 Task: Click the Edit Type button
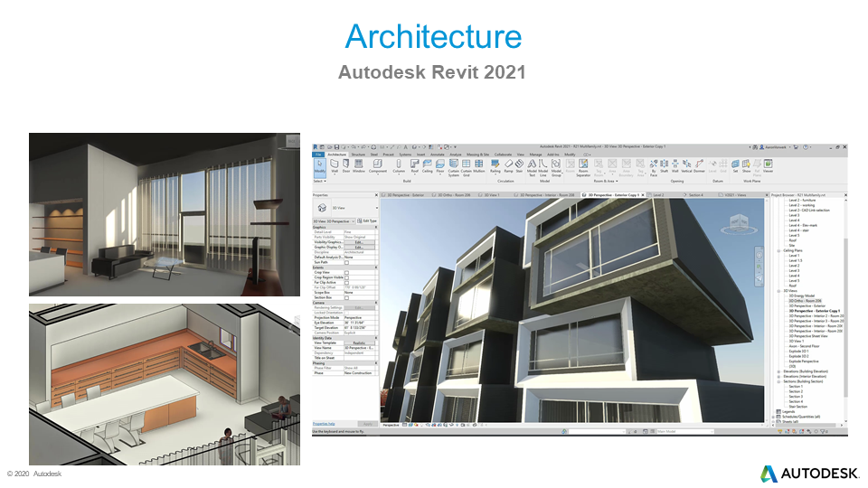(367, 221)
